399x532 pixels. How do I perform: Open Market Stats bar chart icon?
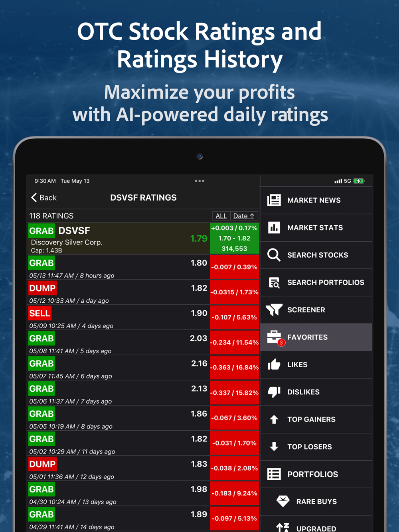pyautogui.click(x=274, y=228)
